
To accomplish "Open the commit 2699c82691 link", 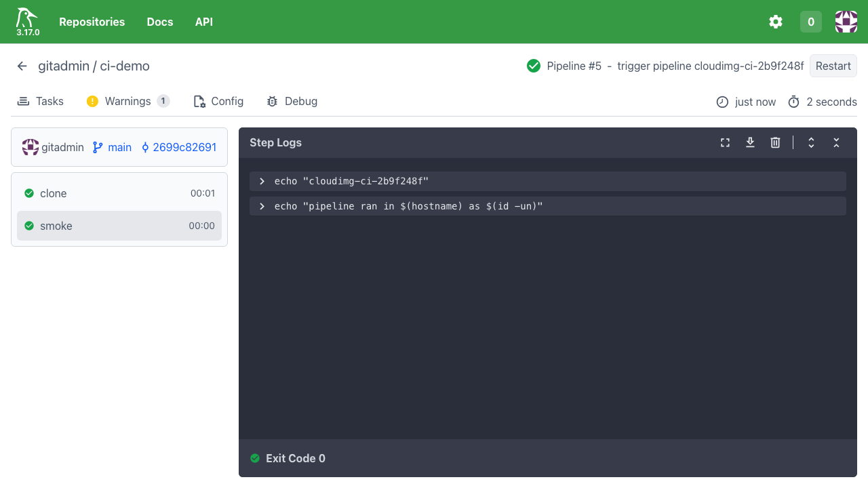I will coord(184,147).
